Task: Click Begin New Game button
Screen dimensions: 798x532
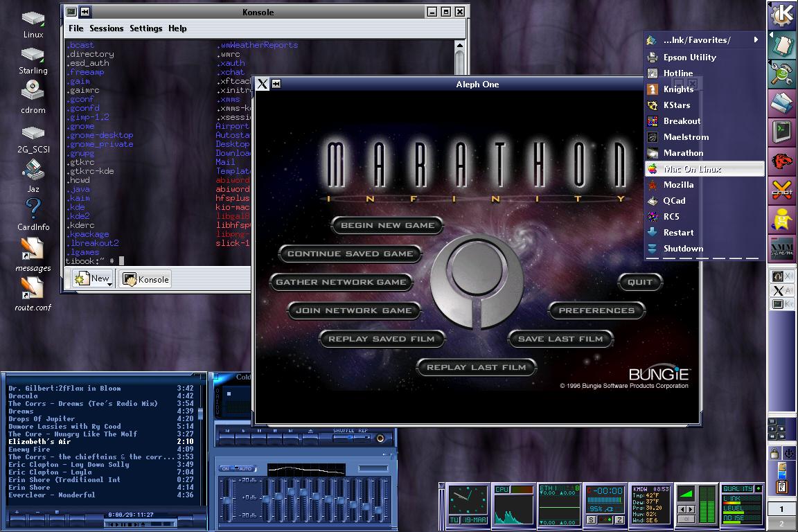Action: [x=387, y=225]
